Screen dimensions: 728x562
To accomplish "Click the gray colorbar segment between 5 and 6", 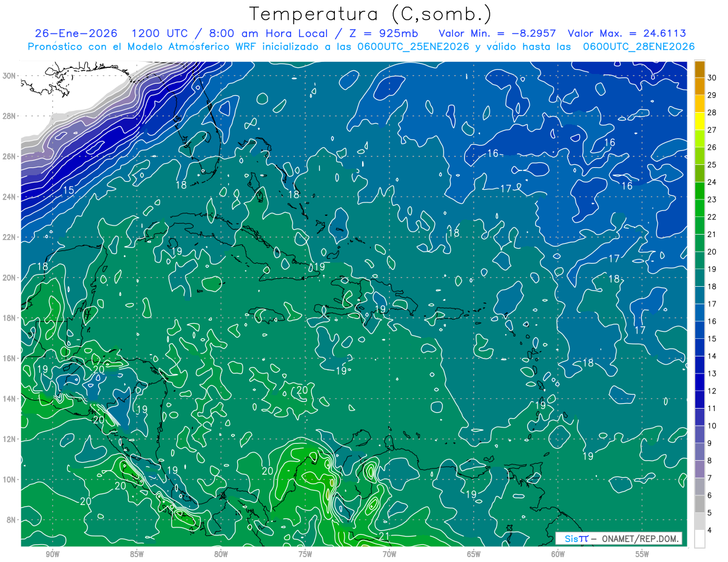I will coord(699,504).
